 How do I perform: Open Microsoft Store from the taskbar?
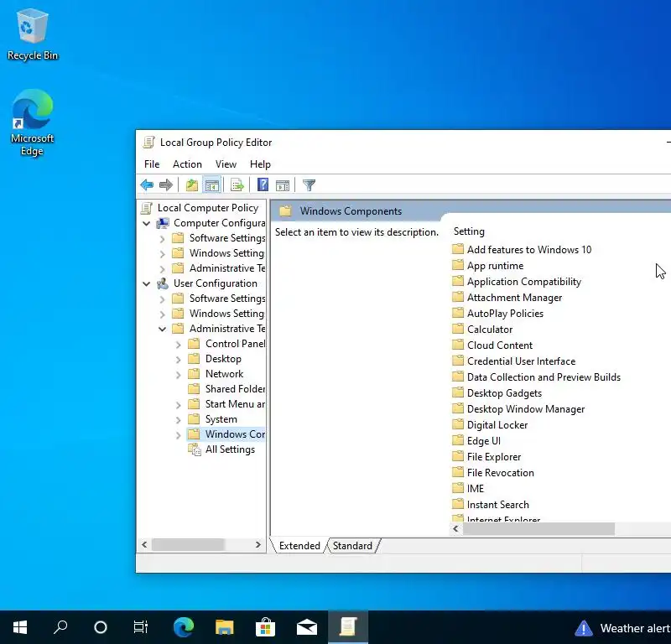pyautogui.click(x=265, y=628)
